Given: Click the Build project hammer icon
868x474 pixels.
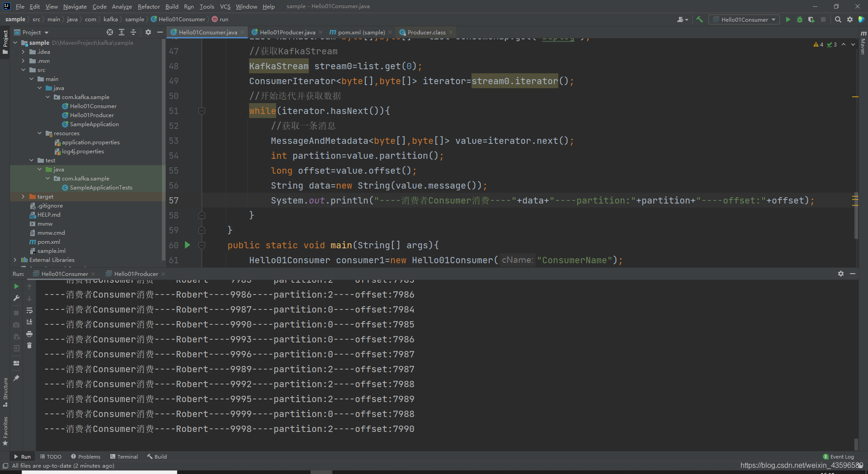Looking at the screenshot, I should tap(699, 19).
